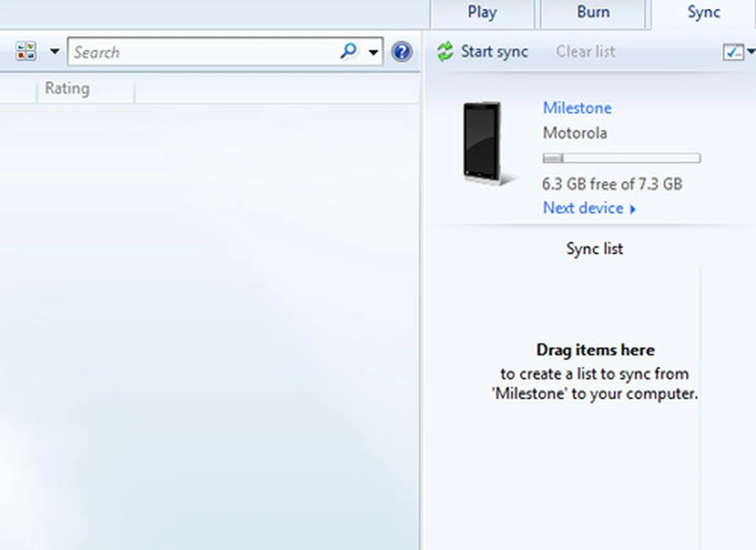The image size is (756, 550).
Task: Toggle the Rating column header
Action: [x=67, y=89]
